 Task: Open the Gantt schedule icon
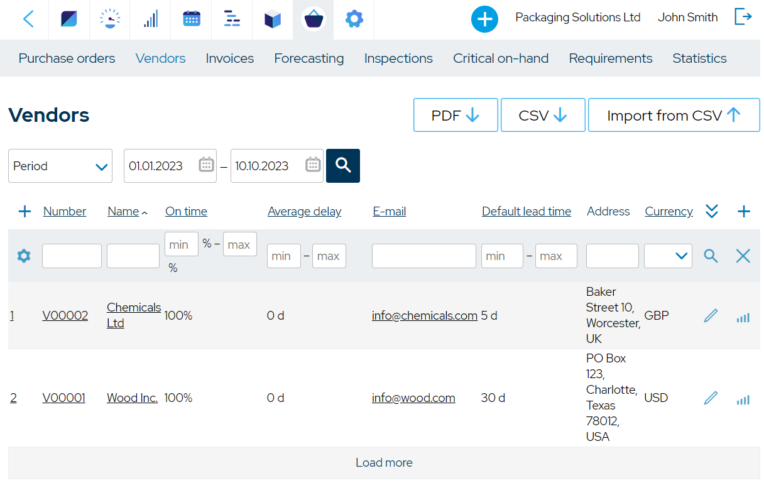coord(232,19)
